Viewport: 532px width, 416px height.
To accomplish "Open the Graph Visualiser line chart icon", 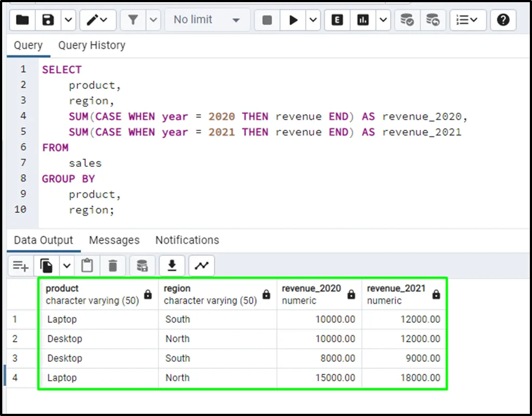I will point(201,265).
